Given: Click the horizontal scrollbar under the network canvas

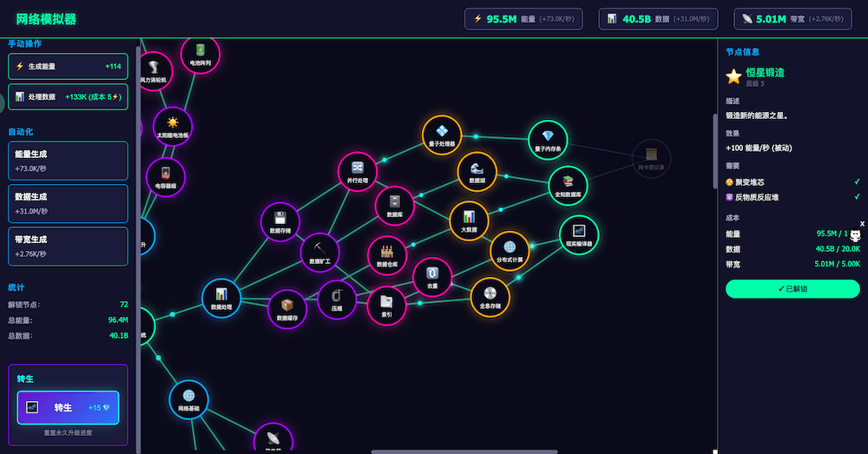Looking at the screenshot, I should click(x=464, y=451).
